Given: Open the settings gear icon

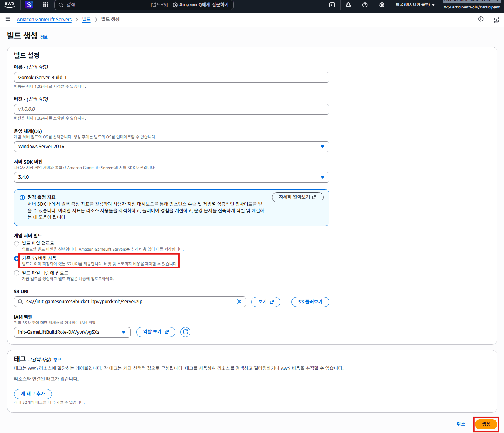Looking at the screenshot, I should click(x=382, y=5).
